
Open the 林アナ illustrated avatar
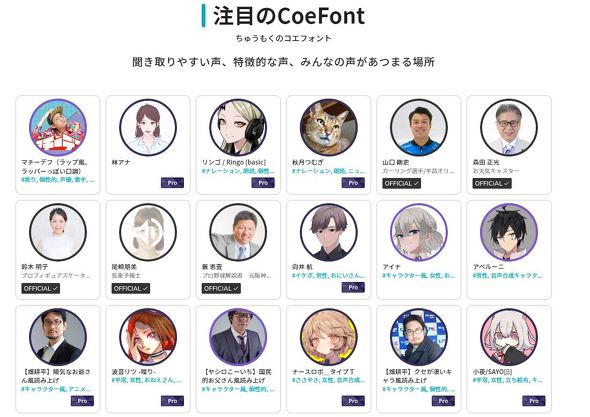tap(148, 127)
